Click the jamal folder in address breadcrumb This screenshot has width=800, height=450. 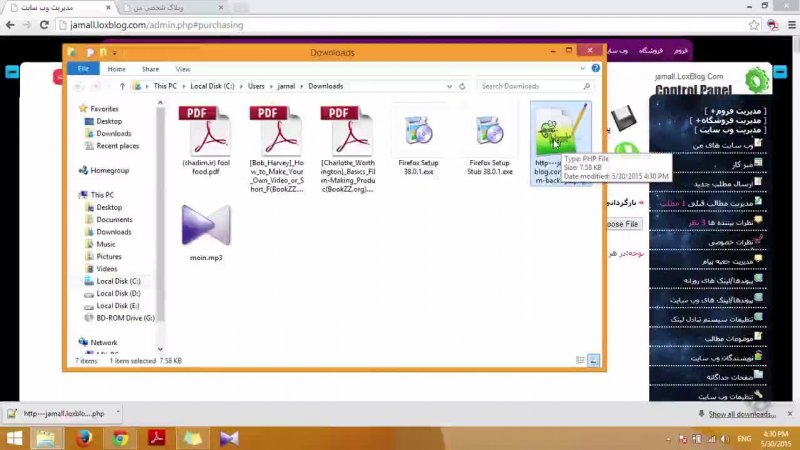point(288,87)
